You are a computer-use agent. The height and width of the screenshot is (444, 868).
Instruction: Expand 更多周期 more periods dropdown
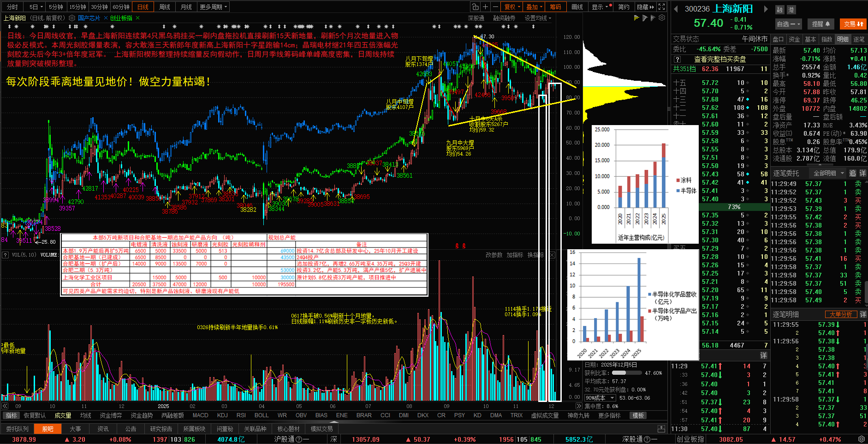pos(213,7)
